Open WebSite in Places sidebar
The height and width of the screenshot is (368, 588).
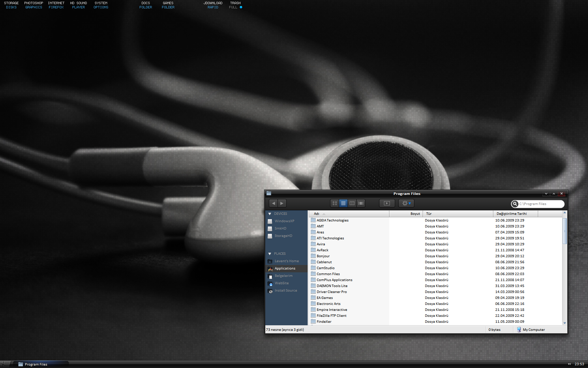pyautogui.click(x=281, y=283)
